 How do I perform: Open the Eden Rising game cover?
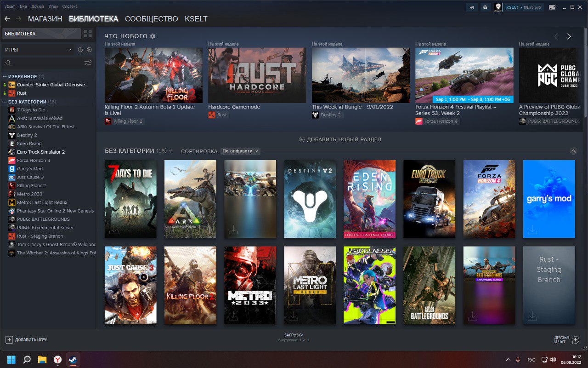pyautogui.click(x=370, y=199)
